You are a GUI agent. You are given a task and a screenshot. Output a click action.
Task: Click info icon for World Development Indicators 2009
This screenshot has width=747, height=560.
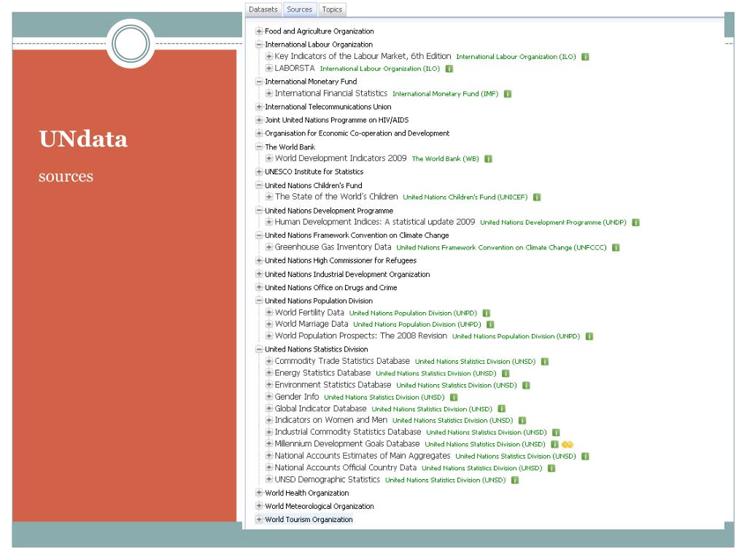pyautogui.click(x=488, y=158)
